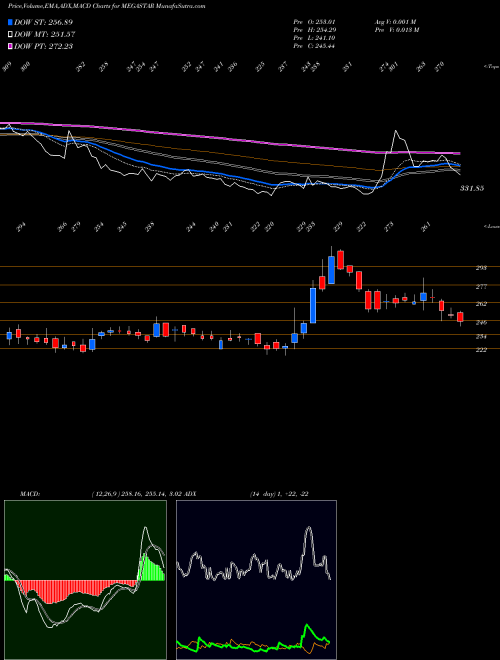Click the 277 price level label
This screenshot has width=500, height=660.
[x=481, y=287]
